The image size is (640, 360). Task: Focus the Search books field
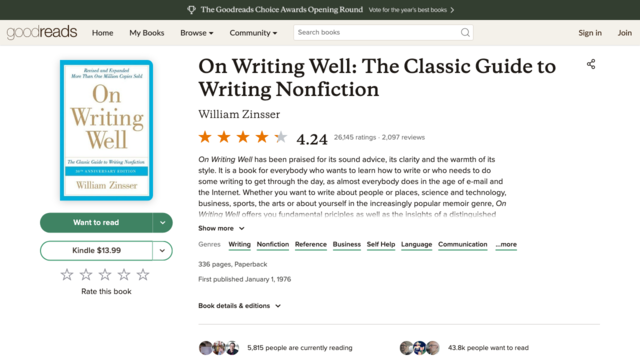coord(377,33)
